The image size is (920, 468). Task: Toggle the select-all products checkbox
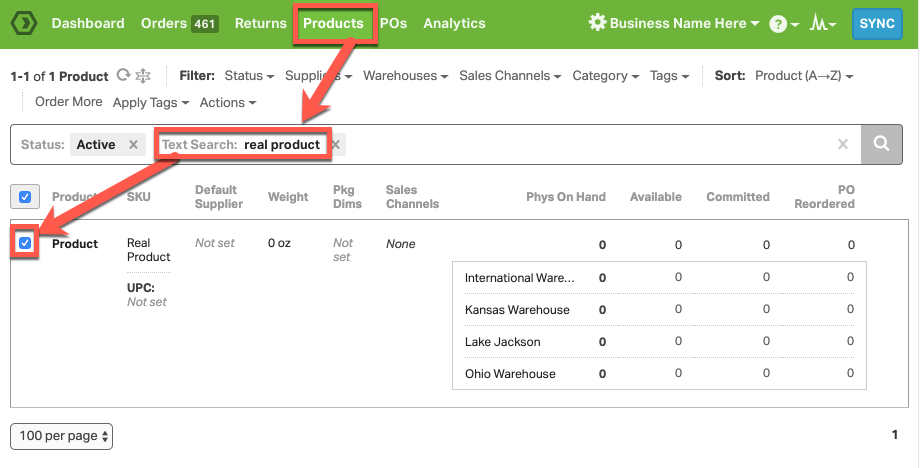(25, 196)
